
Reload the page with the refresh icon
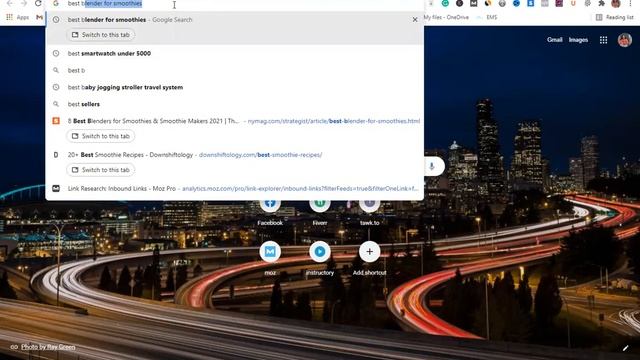click(38, 3)
